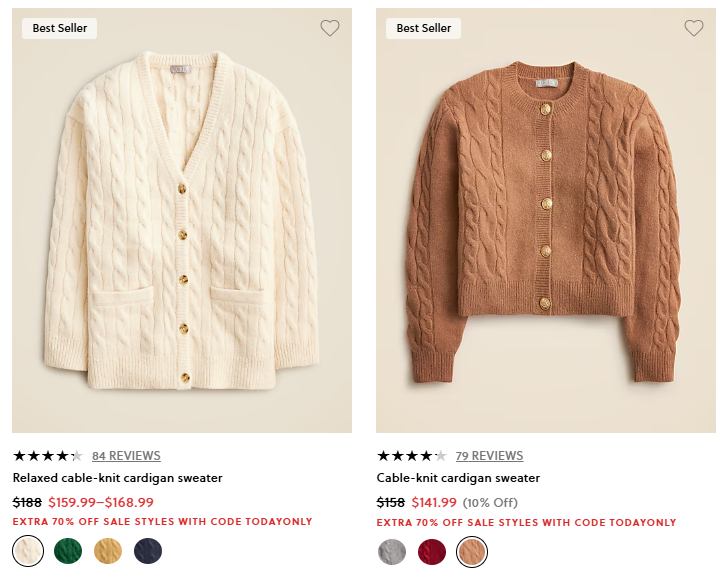Click the $159.99–$168.99 sale price
722x575 pixels.
(x=101, y=502)
